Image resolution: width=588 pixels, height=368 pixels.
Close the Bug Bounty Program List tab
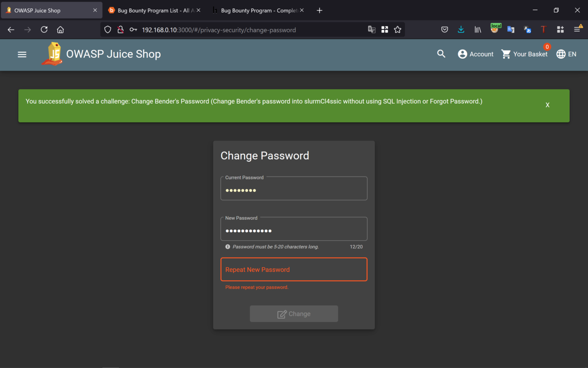tap(198, 10)
